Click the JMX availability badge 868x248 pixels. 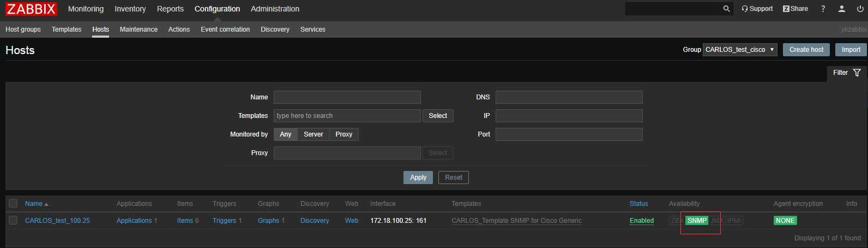coord(716,221)
